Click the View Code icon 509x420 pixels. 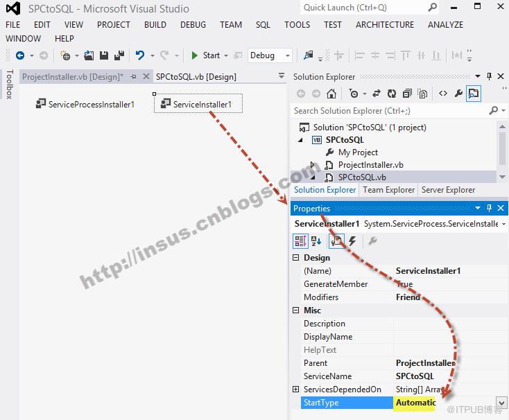coord(443,94)
